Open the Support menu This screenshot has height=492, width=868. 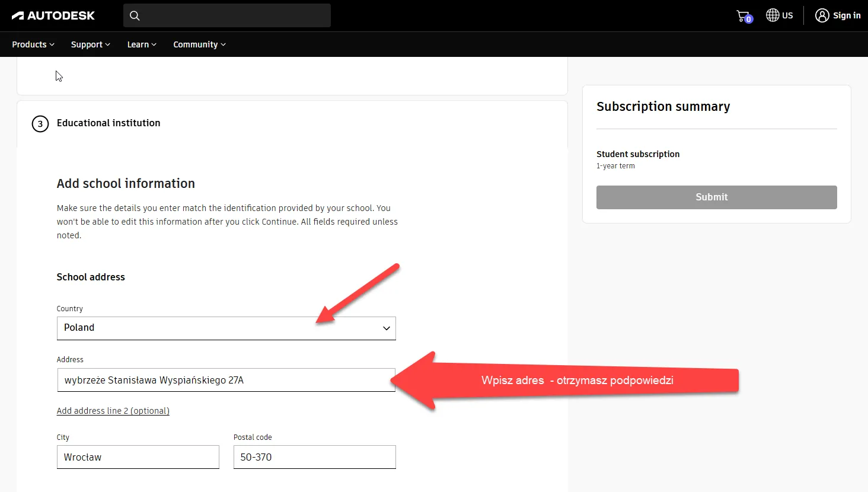click(90, 44)
